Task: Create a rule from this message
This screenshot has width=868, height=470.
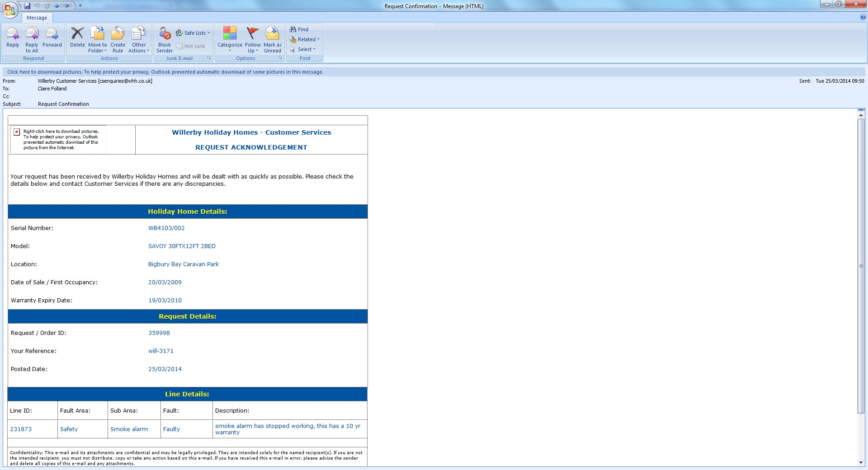Action: pos(118,40)
